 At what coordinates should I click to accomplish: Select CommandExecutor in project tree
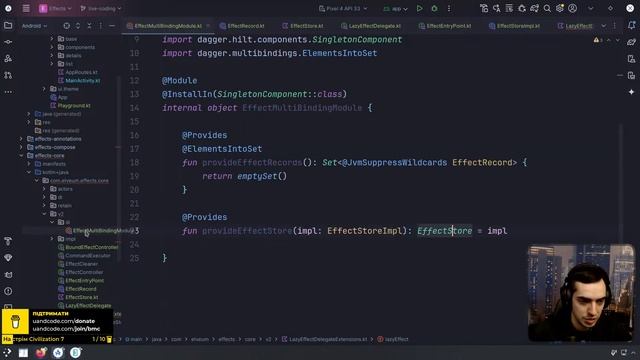[x=88, y=256]
